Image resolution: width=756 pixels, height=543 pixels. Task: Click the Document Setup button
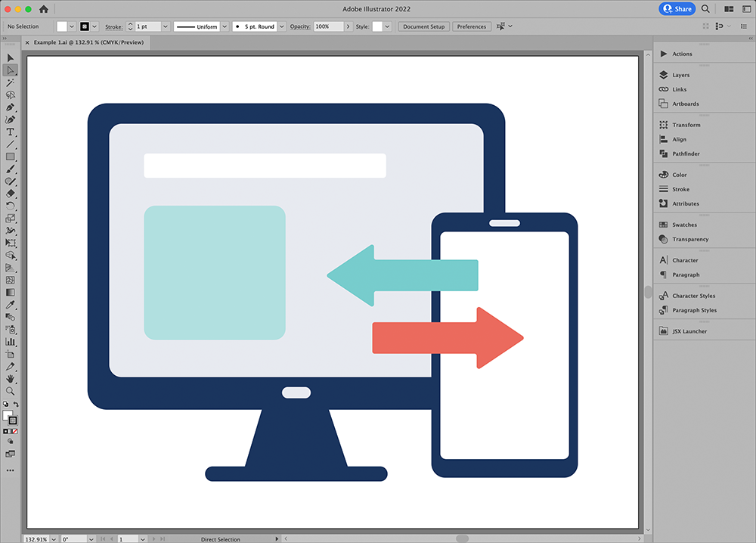424,26
